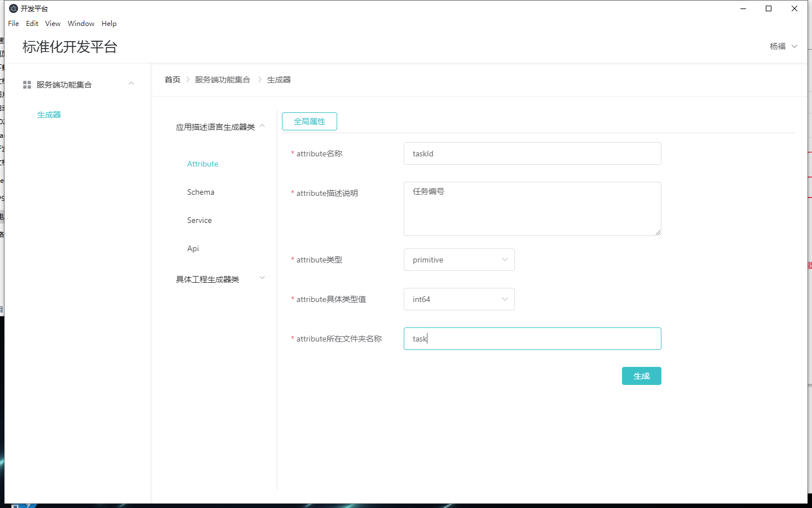
Task: Click the attribute具体类型值 label
Action: tap(331, 299)
